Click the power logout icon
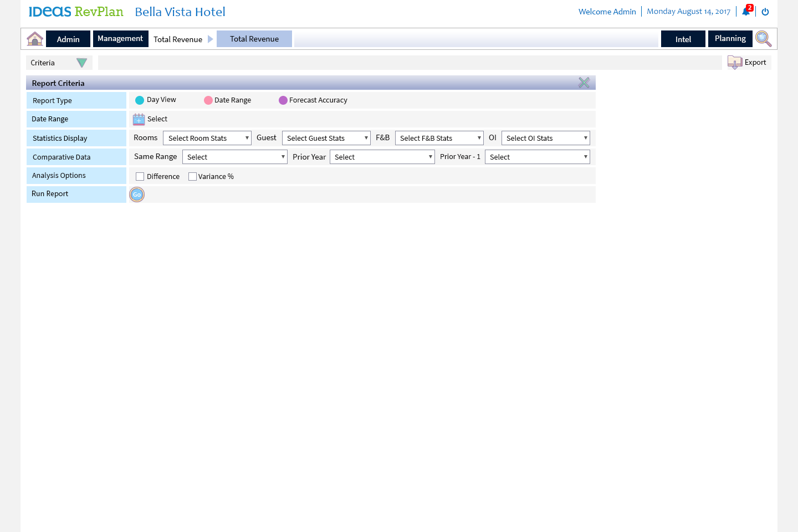Viewport: 798px width, 532px height. pyautogui.click(x=765, y=12)
